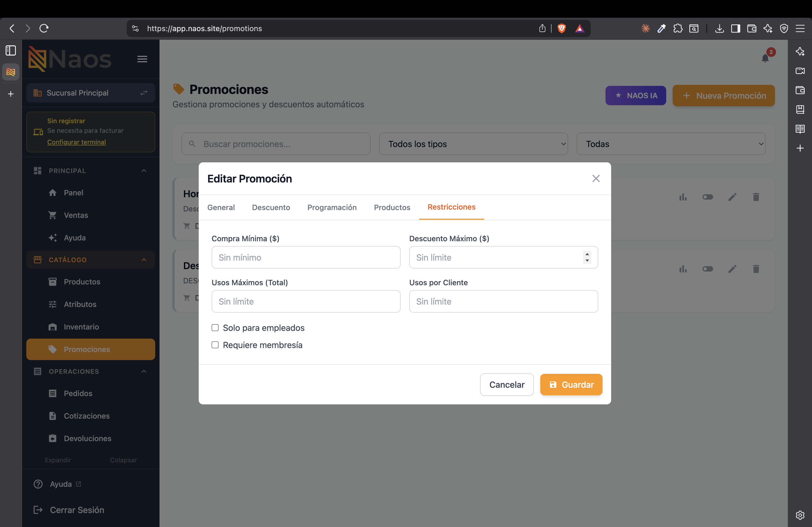This screenshot has width=812, height=527.
Task: Close the Editar Promoción dialog
Action: point(596,179)
